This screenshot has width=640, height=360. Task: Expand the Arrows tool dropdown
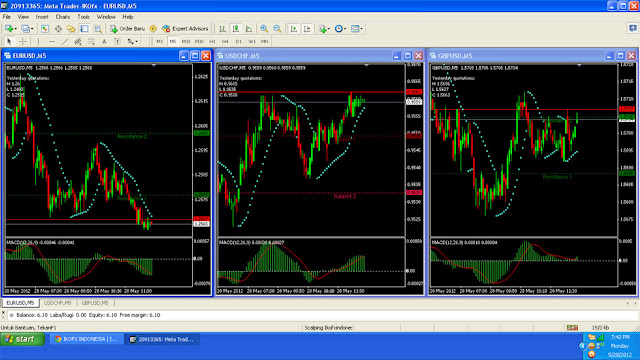136,42
